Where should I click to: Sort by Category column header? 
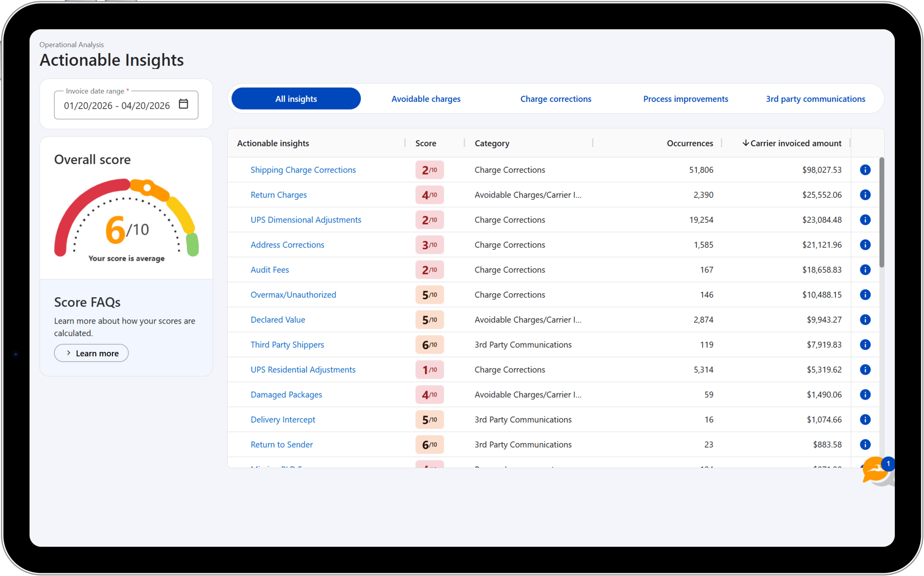coord(492,143)
